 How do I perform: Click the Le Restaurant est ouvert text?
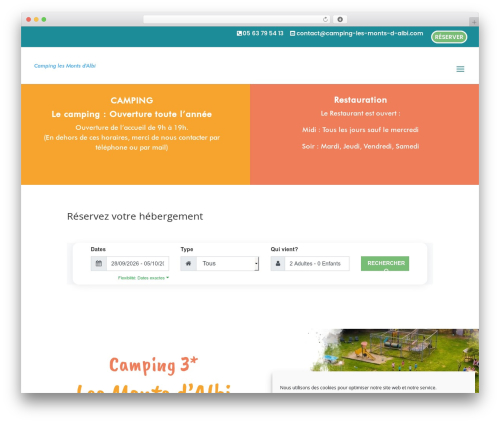tap(360, 114)
